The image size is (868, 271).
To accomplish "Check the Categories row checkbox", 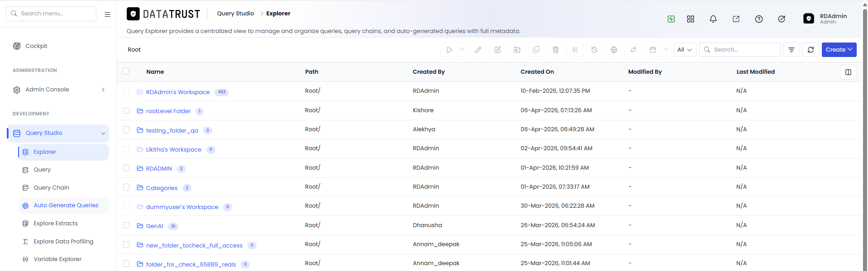I will (126, 187).
